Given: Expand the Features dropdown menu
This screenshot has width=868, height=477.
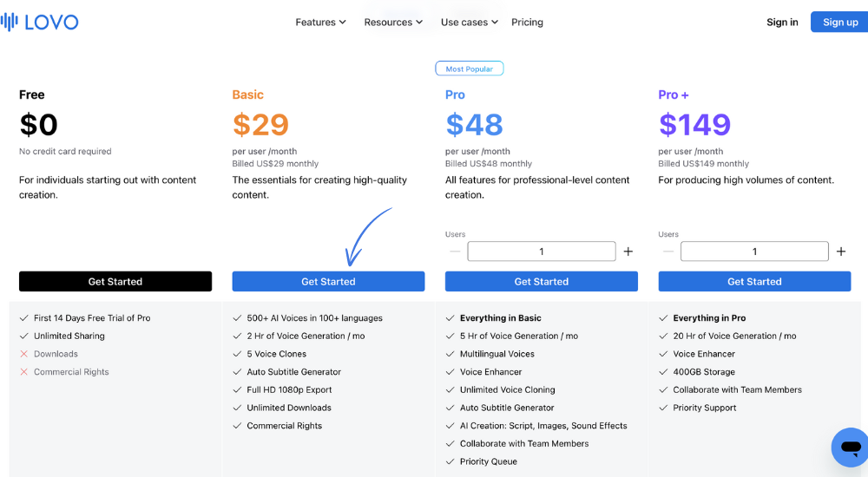Looking at the screenshot, I should [x=320, y=23].
